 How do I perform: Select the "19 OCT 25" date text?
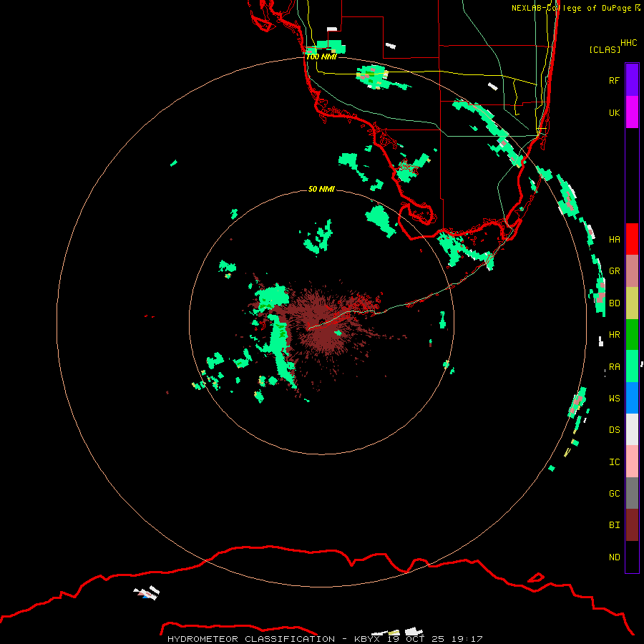[416, 639]
